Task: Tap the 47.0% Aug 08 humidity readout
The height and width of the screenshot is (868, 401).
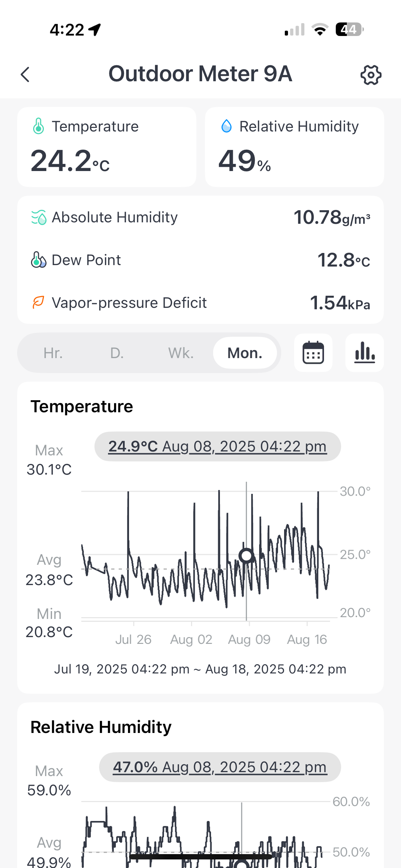Action: click(x=220, y=767)
